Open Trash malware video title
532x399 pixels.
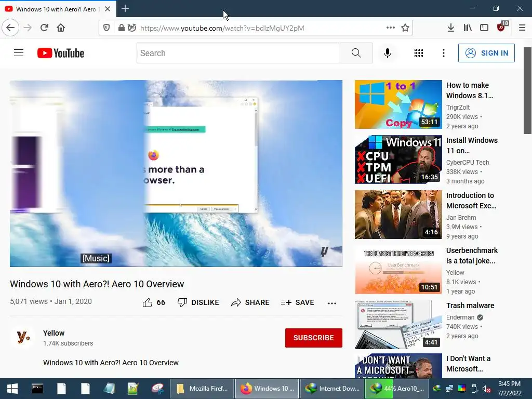pyautogui.click(x=470, y=305)
